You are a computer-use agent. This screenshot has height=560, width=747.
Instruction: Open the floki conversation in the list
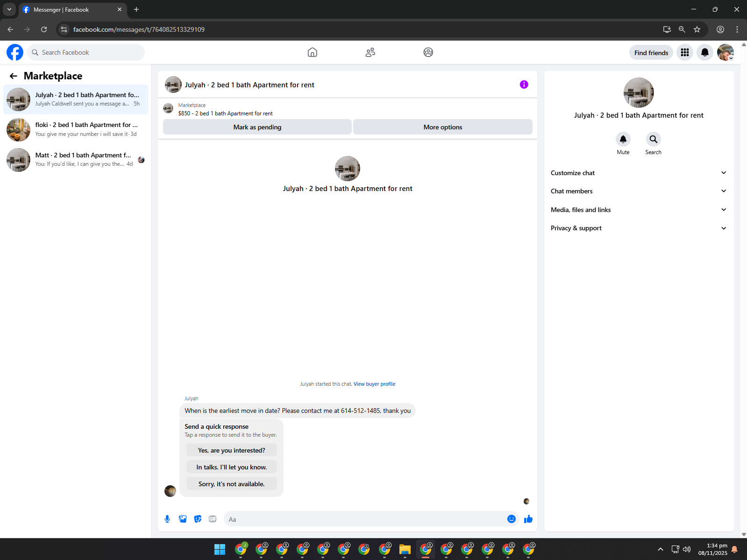pyautogui.click(x=76, y=129)
